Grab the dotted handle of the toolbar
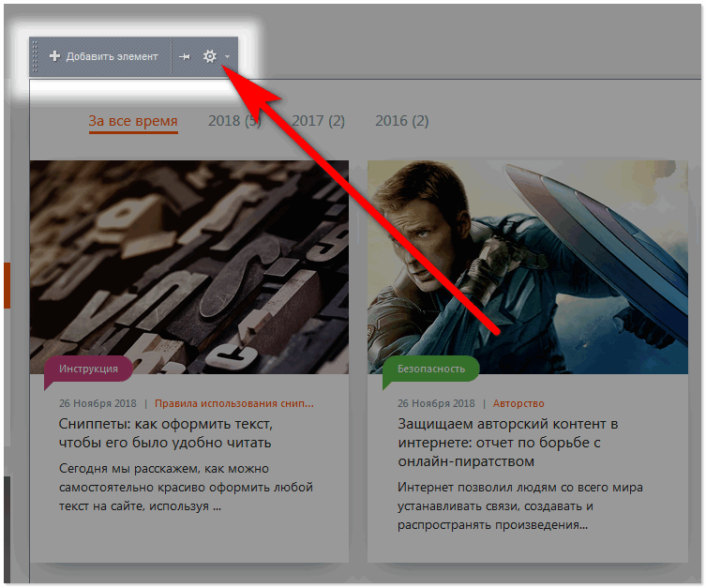Image resolution: width=706 pixels, height=588 pixels. (35, 56)
